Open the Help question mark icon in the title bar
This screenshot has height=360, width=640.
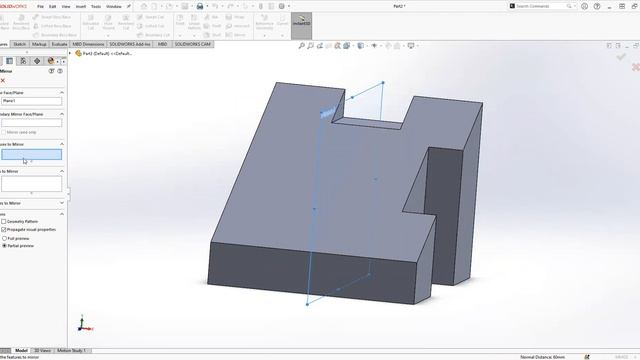click(x=597, y=6)
